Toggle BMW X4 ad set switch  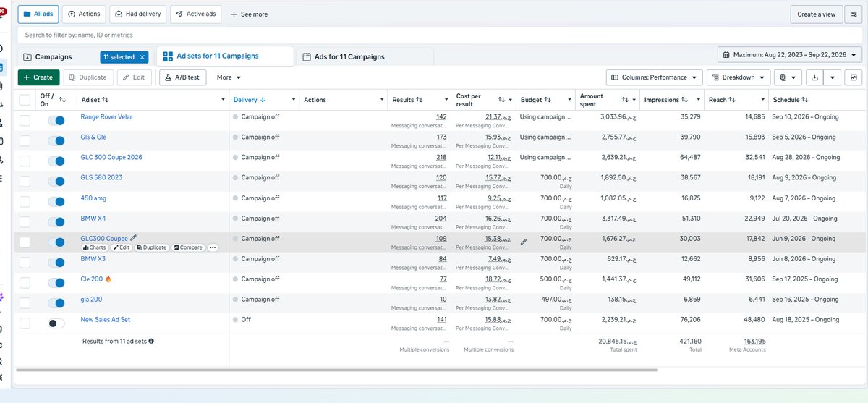coord(56,222)
